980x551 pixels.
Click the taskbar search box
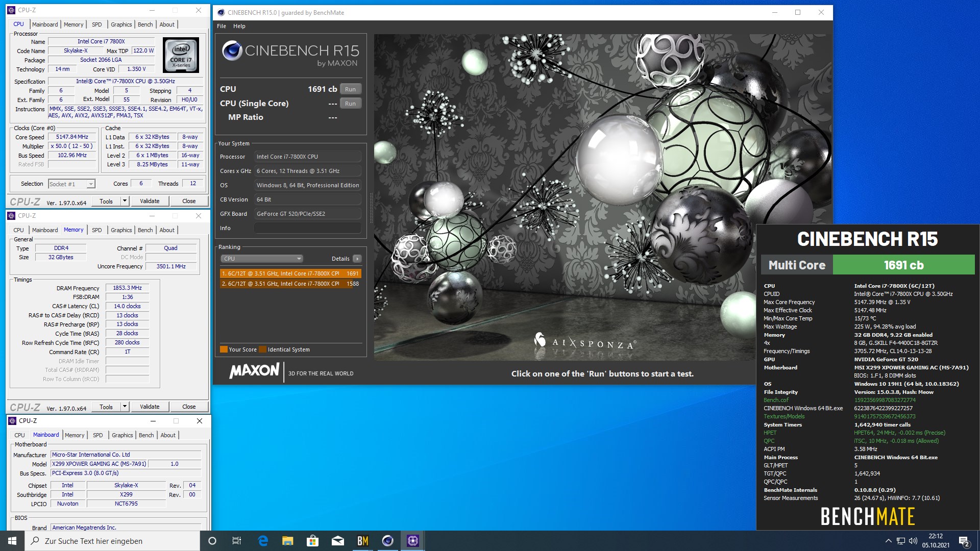point(112,541)
